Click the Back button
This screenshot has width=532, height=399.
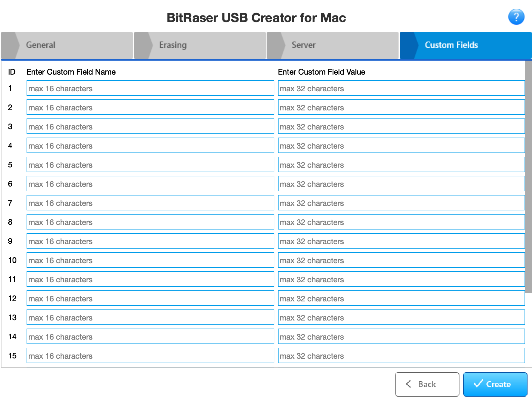(x=427, y=384)
